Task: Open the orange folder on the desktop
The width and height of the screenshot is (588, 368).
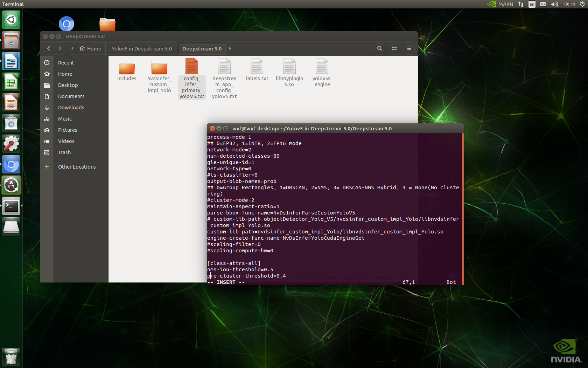Action: click(107, 25)
